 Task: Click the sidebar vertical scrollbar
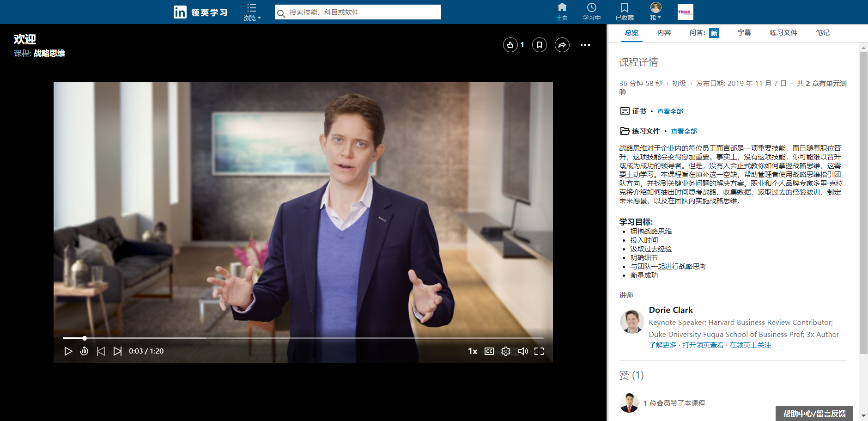click(x=863, y=203)
